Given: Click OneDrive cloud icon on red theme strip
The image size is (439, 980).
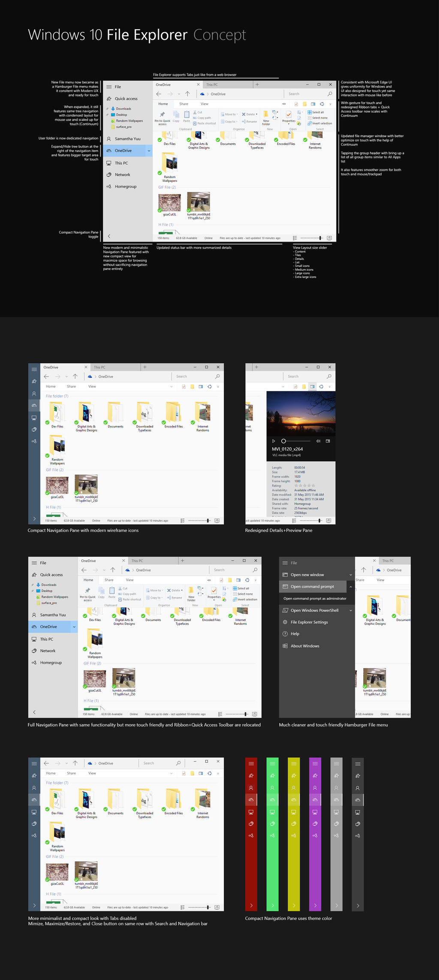Looking at the screenshot, I should tap(251, 799).
